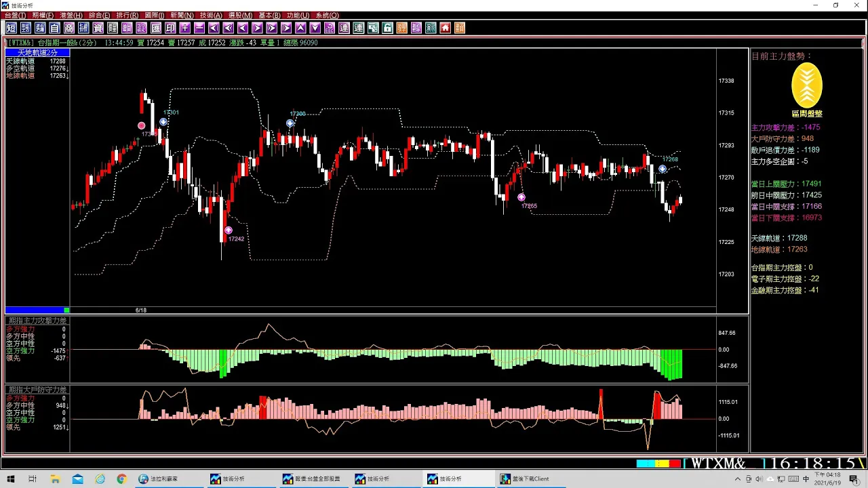868x488 pixels.
Task: Click the minus zoom-out toolbar icon
Action: (x=199, y=28)
